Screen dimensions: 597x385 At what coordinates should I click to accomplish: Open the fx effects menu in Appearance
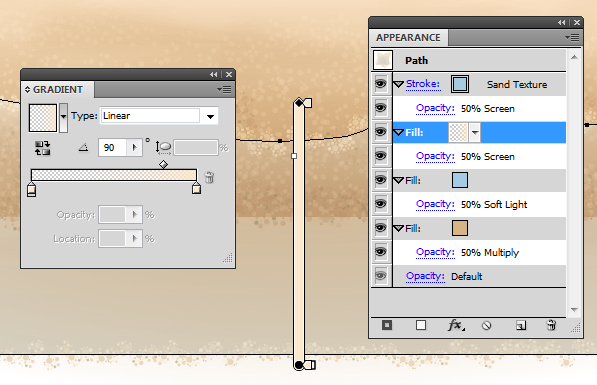(x=456, y=325)
